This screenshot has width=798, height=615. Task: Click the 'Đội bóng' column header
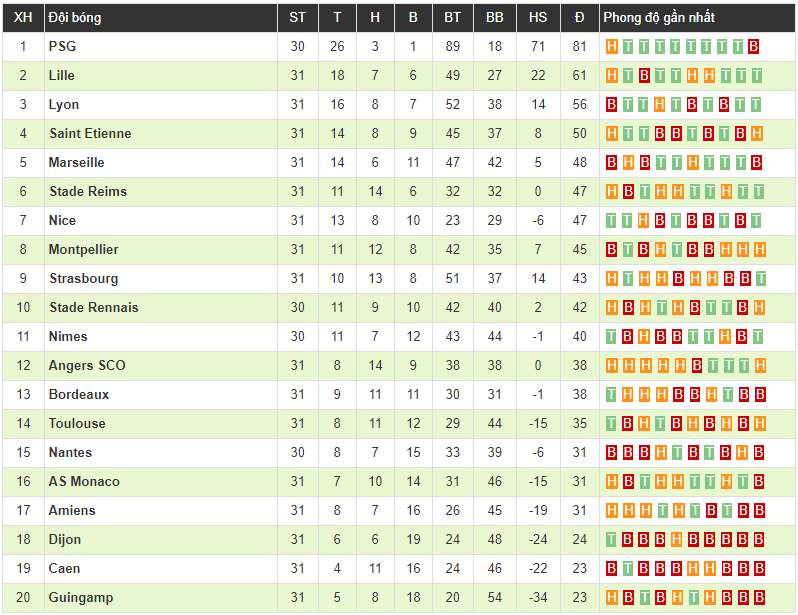click(74, 17)
